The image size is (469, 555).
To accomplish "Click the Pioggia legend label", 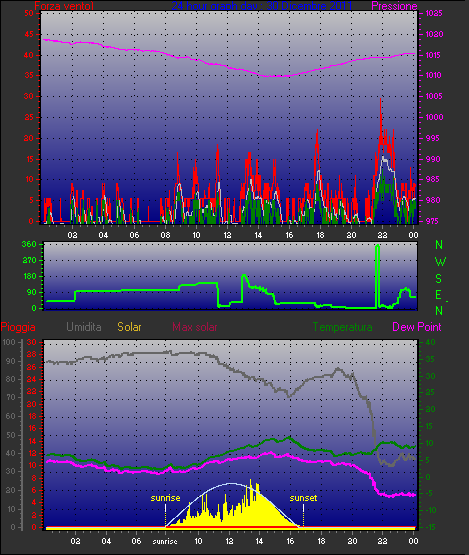I will 18,327.
